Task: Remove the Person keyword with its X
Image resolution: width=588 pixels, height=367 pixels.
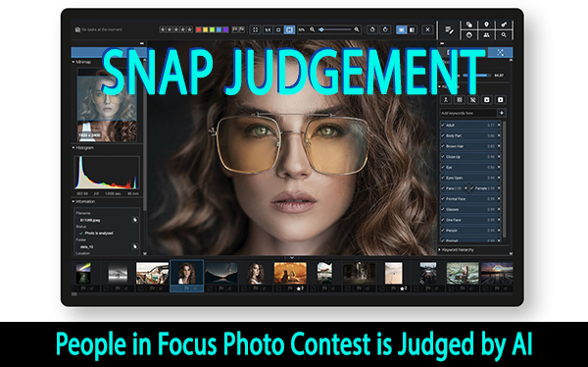Action: pyautogui.click(x=499, y=231)
